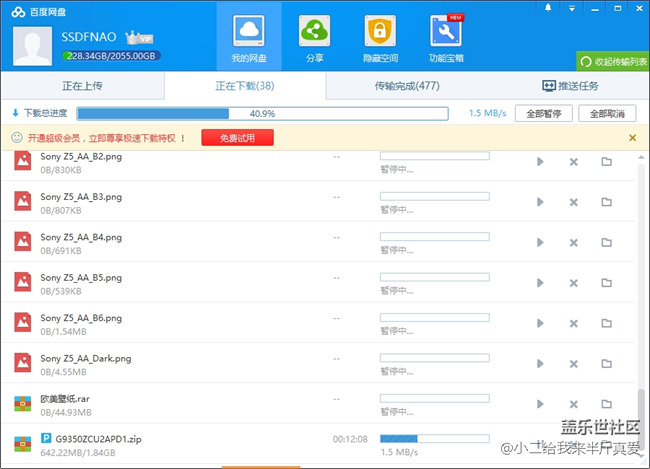Dismiss the yellow membership promo banner
Viewport: 650px width, 469px height.
click(632, 137)
